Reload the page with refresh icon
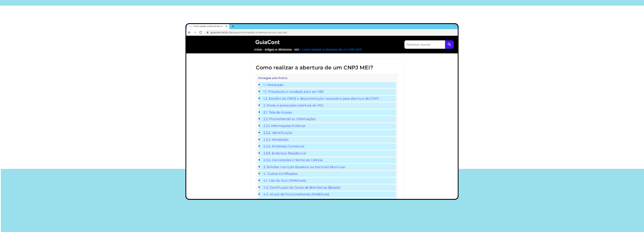This screenshot has height=232, width=644. click(x=200, y=32)
